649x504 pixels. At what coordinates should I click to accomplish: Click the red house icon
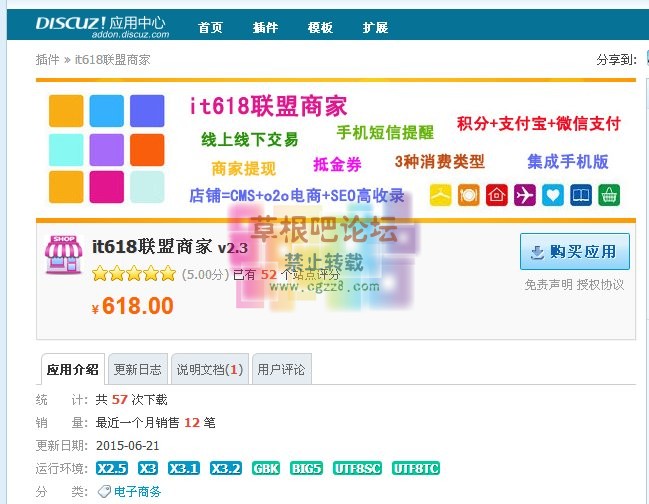(497, 195)
